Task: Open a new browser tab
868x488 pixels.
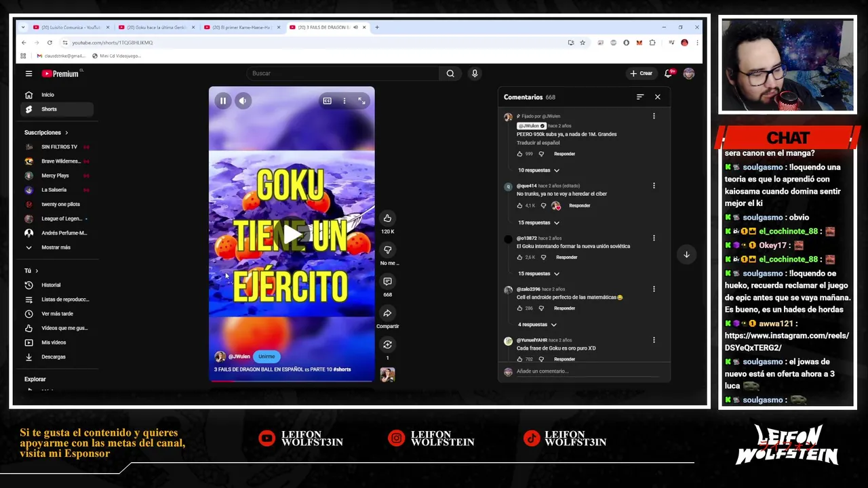Action: point(377,27)
